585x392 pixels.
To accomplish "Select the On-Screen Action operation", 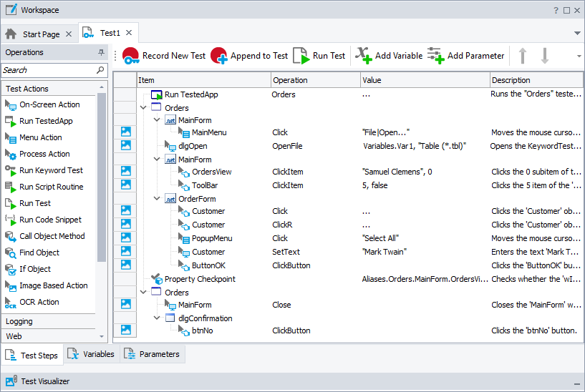I will (x=42, y=104).
